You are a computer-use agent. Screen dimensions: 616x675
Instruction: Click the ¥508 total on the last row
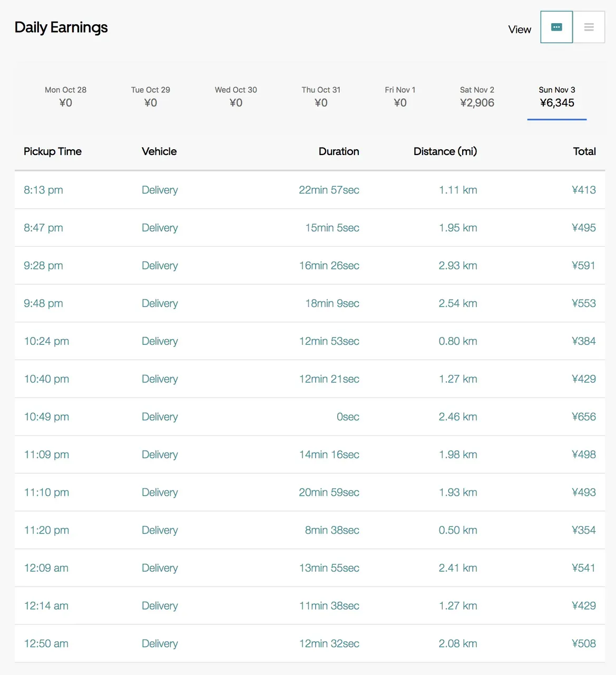[583, 643]
